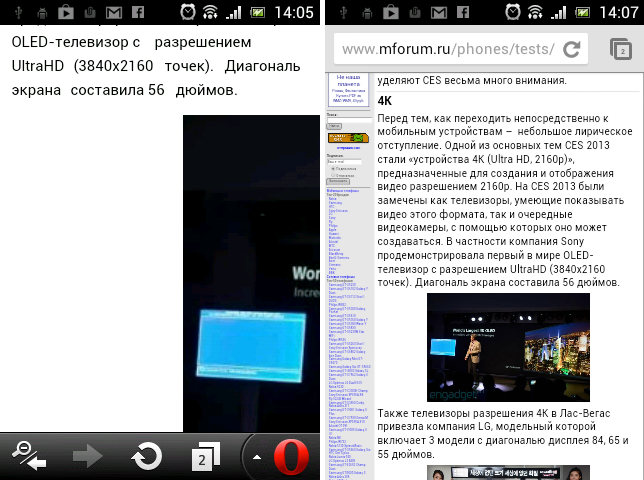Tap the Wi-Fi icon in the 14:05 status bar

coord(210,12)
